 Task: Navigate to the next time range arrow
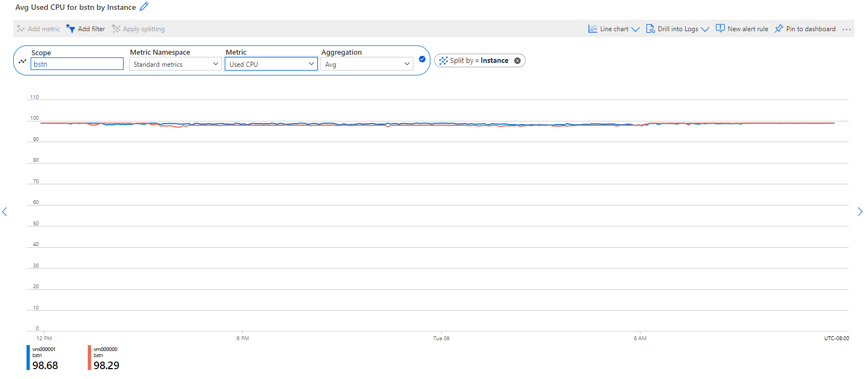[860, 212]
